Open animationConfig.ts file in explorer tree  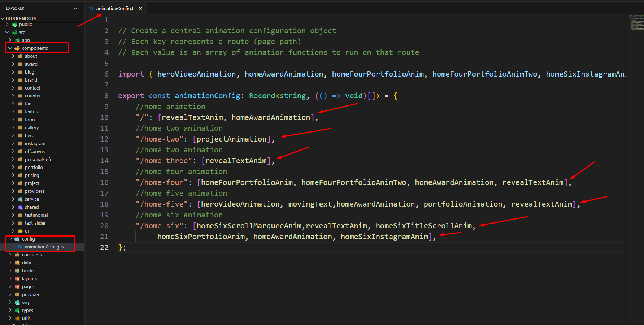[44, 247]
